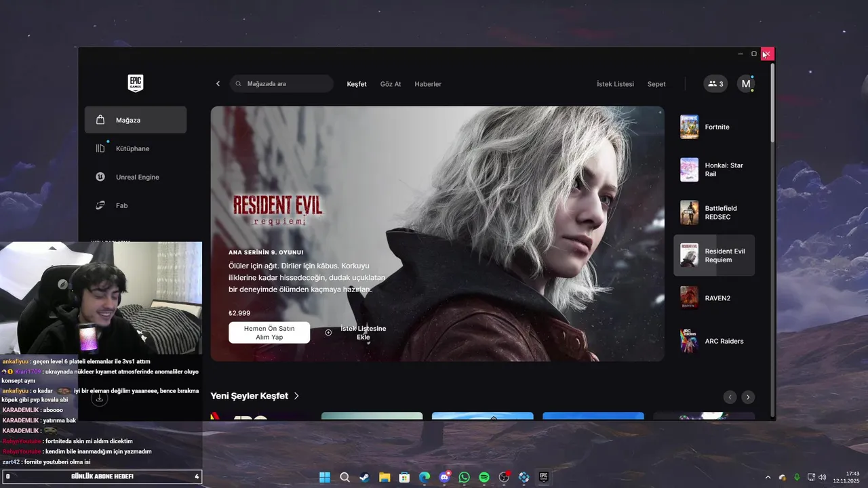This screenshot has height=488, width=868.
Task: Open File Explorer from the taskbar
Action: coord(384,477)
